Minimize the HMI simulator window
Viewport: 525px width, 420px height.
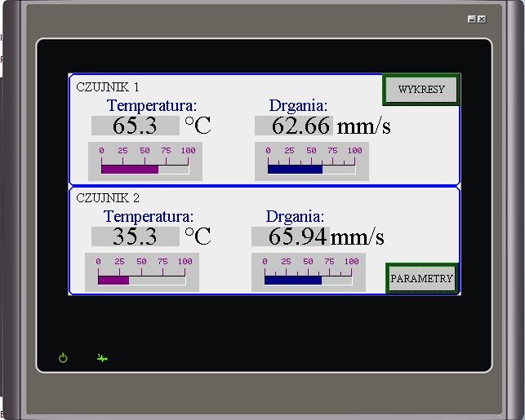coord(471,19)
